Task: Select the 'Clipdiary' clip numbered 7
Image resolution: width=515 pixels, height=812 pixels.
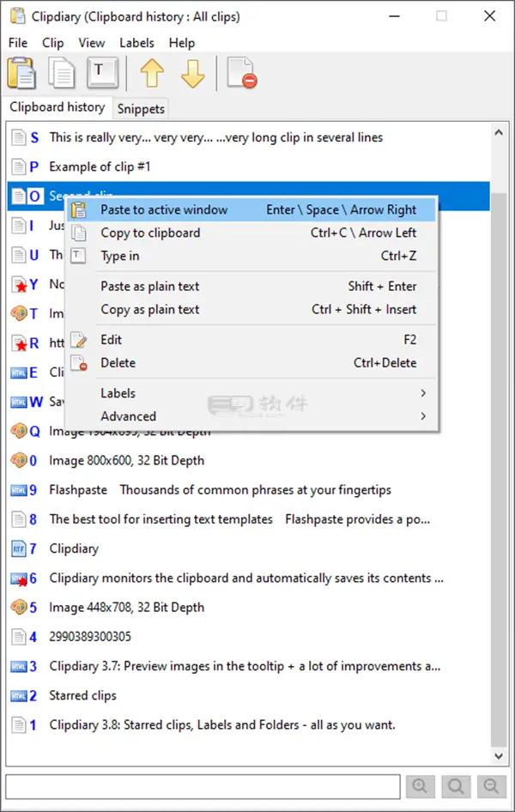Action: (248, 548)
